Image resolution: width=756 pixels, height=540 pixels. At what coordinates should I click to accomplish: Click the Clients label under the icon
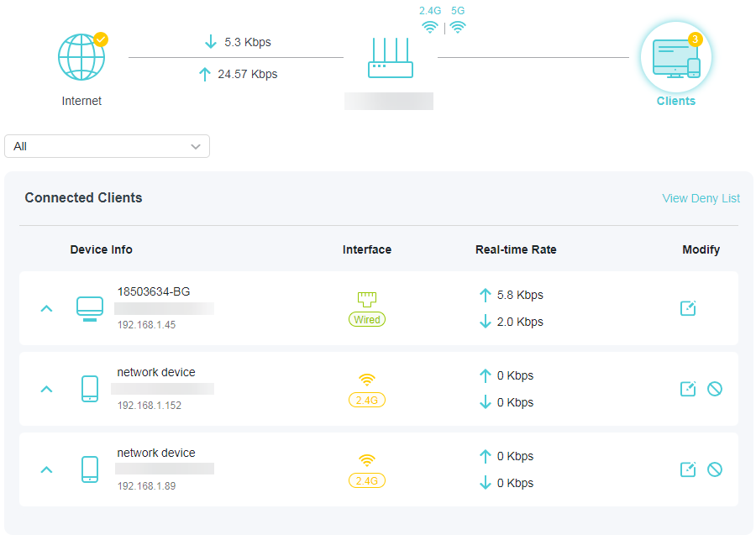675,101
